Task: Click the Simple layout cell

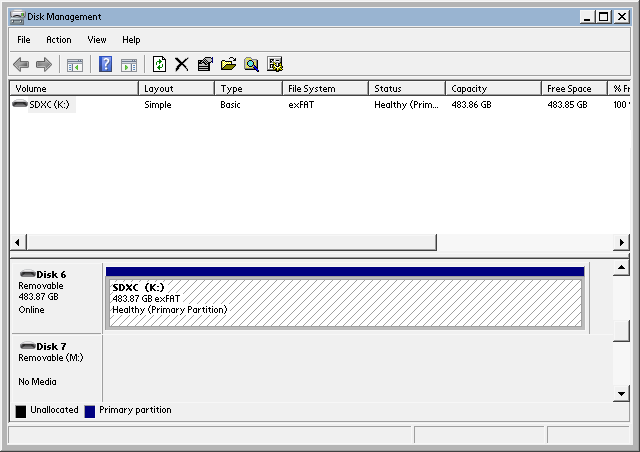Action: coord(158,105)
